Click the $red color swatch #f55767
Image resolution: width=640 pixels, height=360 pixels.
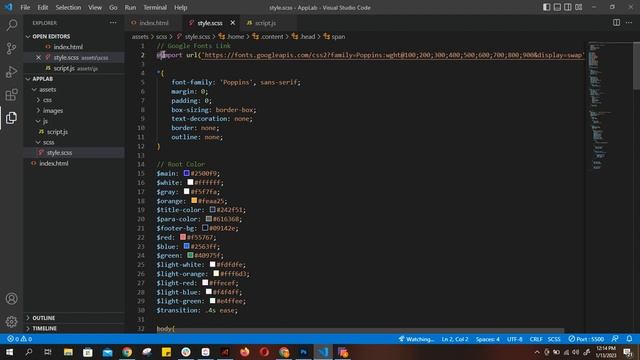[x=183, y=237]
